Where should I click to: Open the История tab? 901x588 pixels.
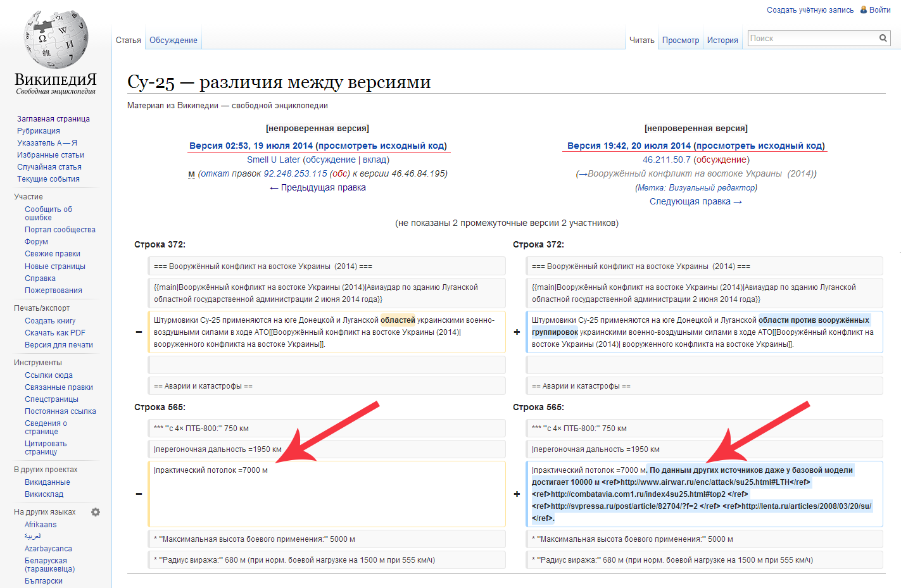(722, 40)
